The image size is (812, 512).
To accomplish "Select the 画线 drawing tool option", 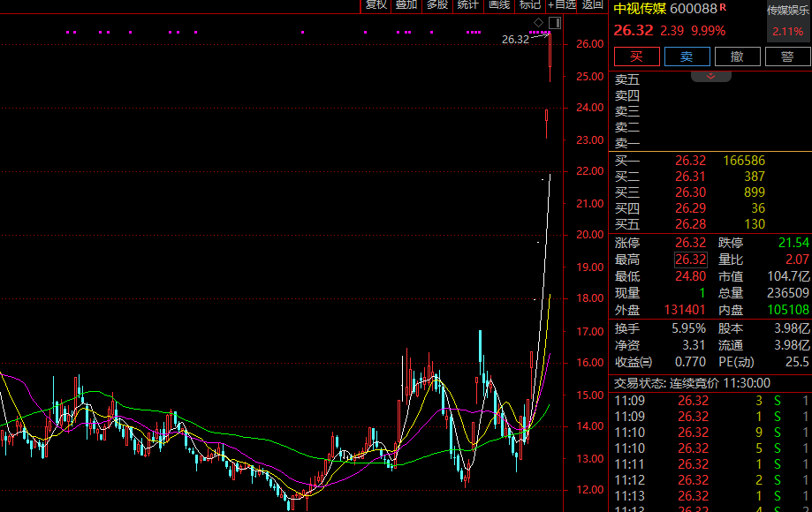I will click(499, 4).
